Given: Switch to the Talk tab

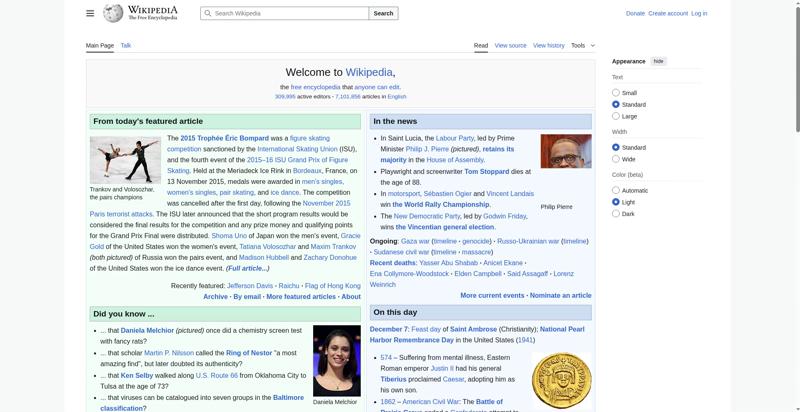Looking at the screenshot, I should (x=126, y=45).
